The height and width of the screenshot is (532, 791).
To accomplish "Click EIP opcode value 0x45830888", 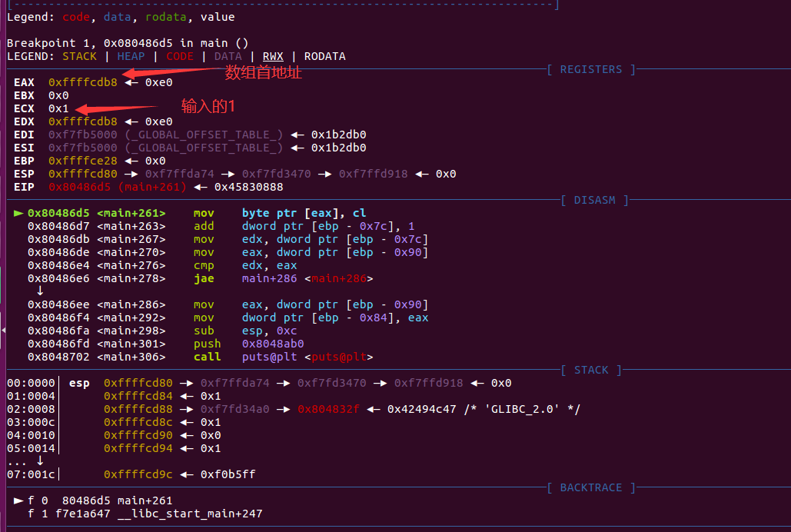I will [249, 188].
